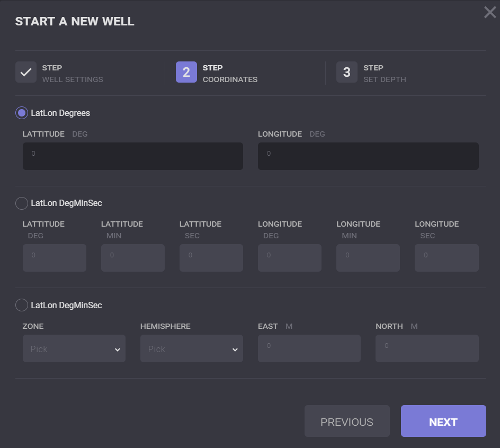Open the Zone dropdown
Image resolution: width=500 pixels, height=448 pixels.
click(x=74, y=348)
